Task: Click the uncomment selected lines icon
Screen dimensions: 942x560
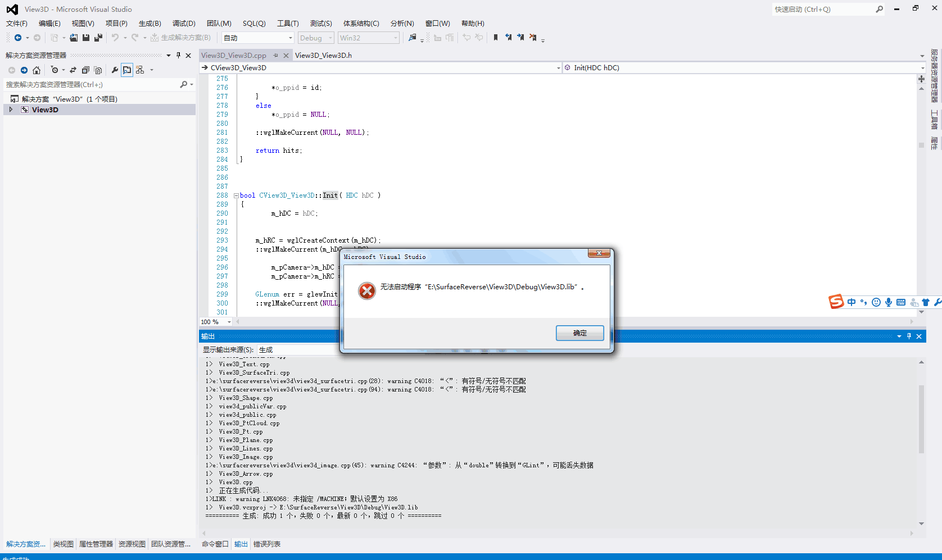Action: point(479,38)
